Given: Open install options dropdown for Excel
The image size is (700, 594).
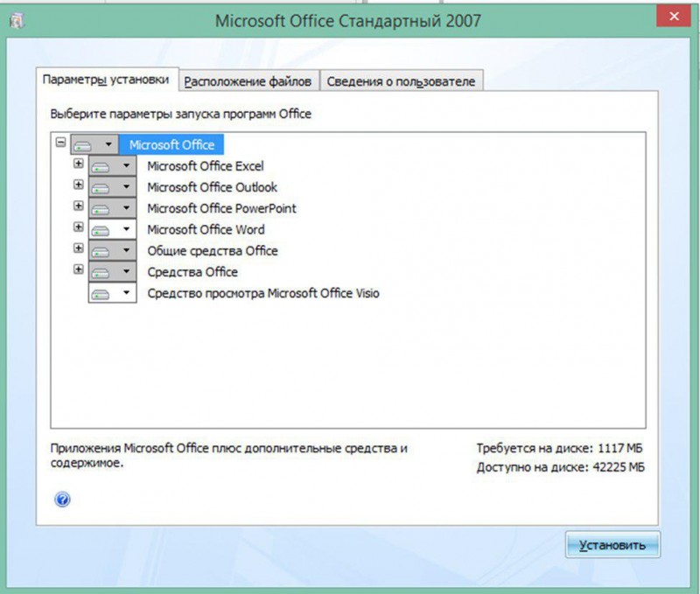Looking at the screenshot, I should coord(113,166).
